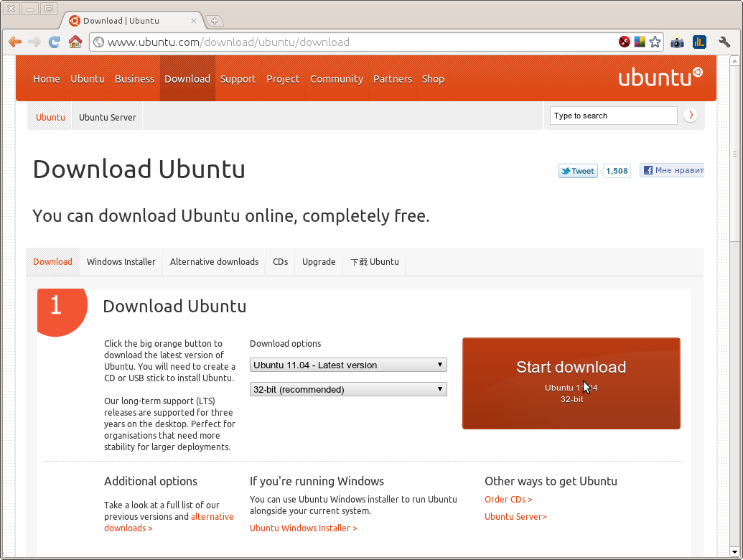Select the Ubuntu sub-navigation tab
This screenshot has height=560, width=743.
pos(50,117)
